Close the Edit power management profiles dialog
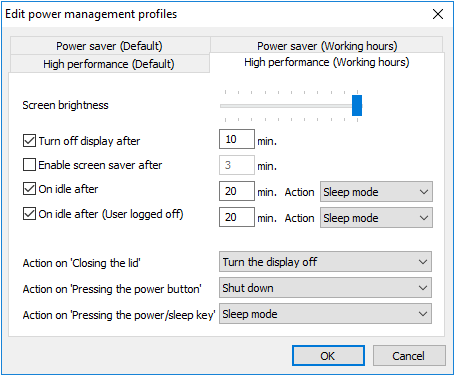Viewport: 455px width, 376px height. tap(438, 14)
